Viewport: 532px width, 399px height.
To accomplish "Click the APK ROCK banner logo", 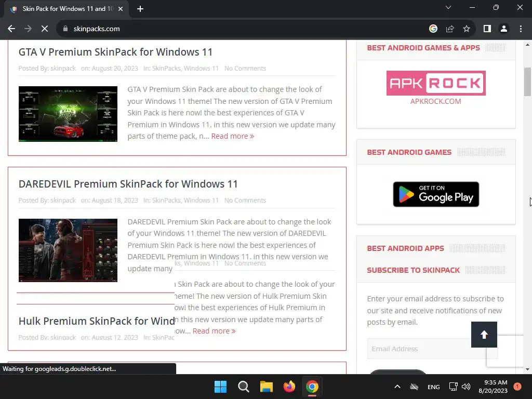I will pos(436,83).
